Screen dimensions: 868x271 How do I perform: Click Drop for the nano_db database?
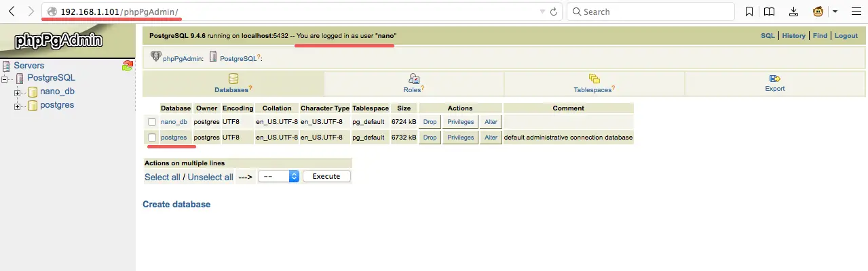430,121
